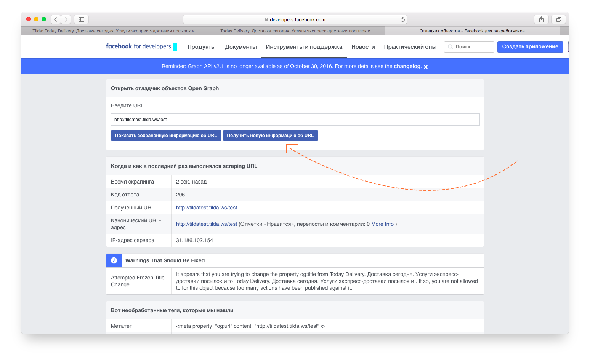Open the Полученный URL link
The image size is (590, 364).
click(207, 208)
